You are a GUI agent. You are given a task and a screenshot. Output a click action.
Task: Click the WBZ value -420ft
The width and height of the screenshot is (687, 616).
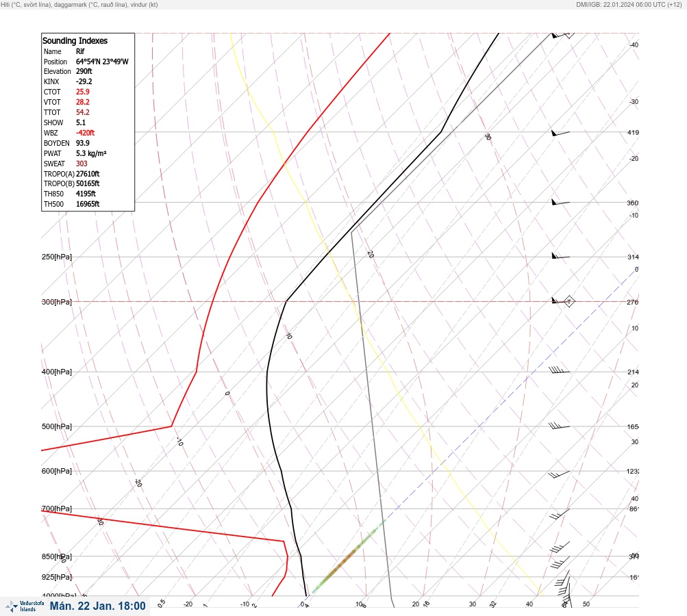coord(85,133)
